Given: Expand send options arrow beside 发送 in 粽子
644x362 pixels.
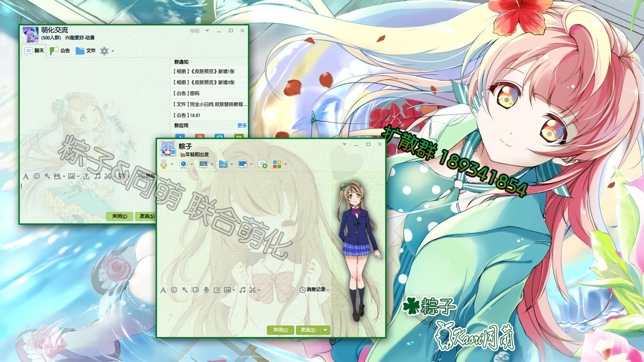Looking at the screenshot, I should pos(325,330).
